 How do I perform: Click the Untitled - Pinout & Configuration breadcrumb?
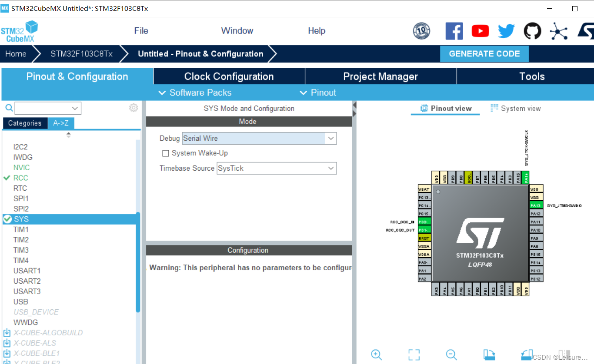[x=200, y=54]
